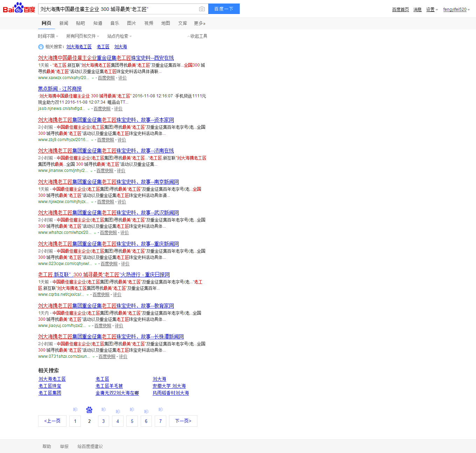This screenshot has height=453, width=476.
Task: Open fengyifei520 account menu
Action: pyautogui.click(x=456, y=9)
